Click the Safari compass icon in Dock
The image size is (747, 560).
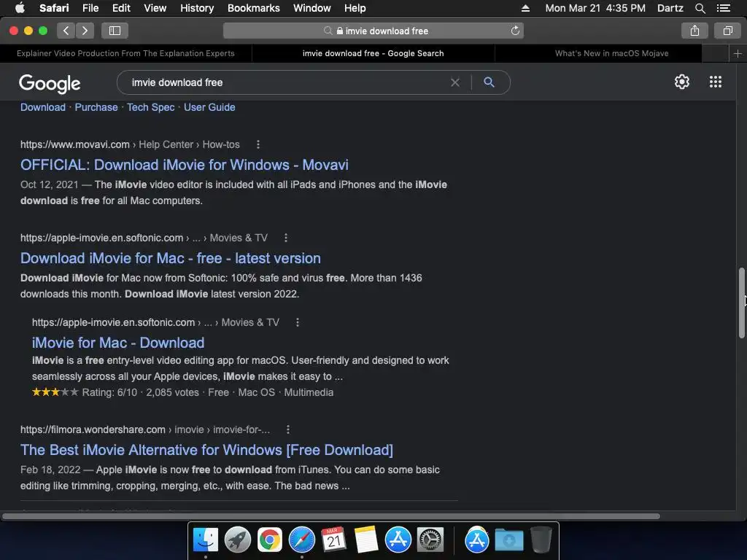(301, 540)
